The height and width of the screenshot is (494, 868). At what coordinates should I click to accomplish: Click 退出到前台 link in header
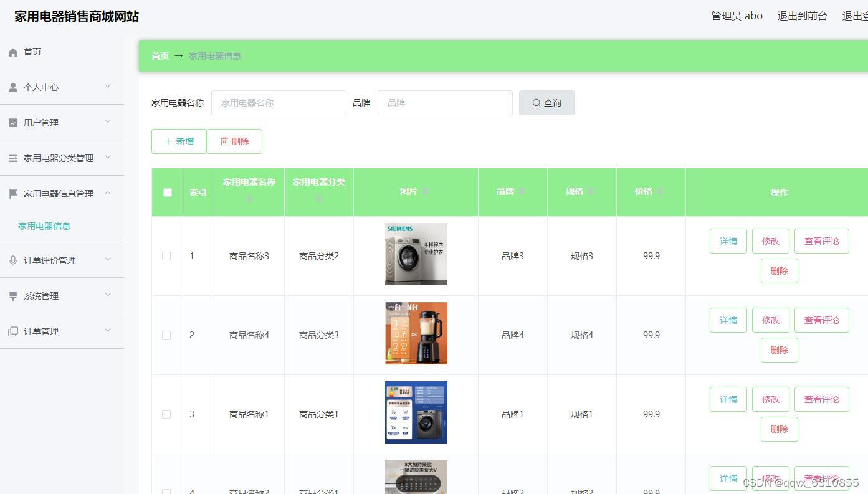802,16
